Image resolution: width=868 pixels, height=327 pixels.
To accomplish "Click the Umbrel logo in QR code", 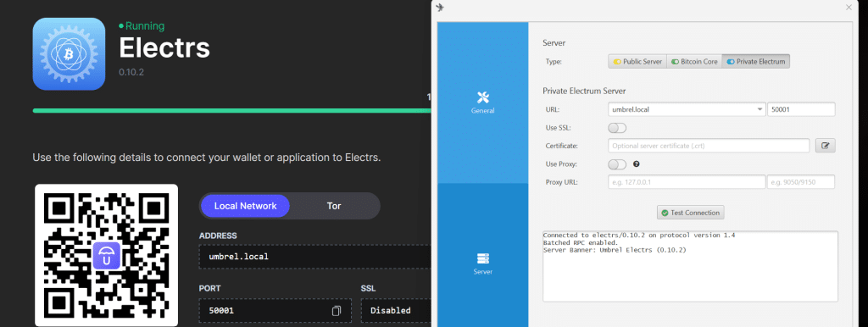I will point(106,255).
